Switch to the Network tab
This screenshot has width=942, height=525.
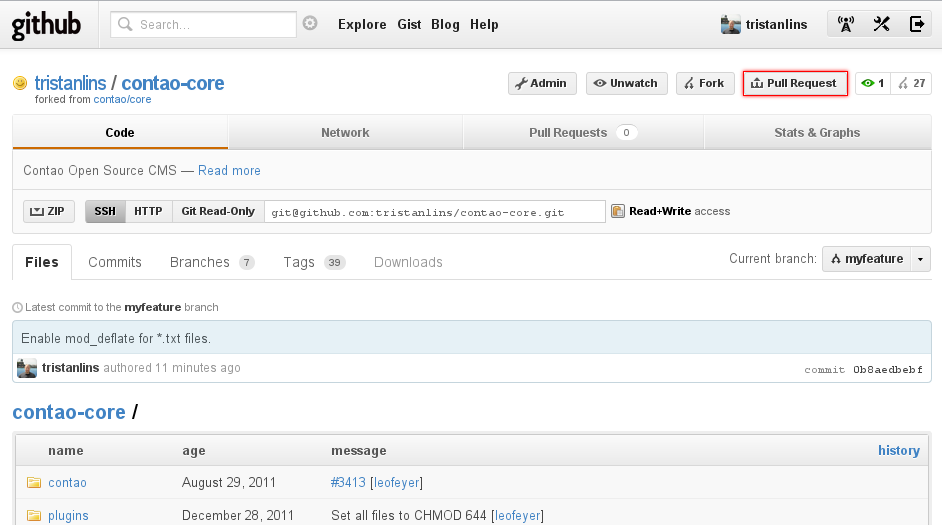345,133
